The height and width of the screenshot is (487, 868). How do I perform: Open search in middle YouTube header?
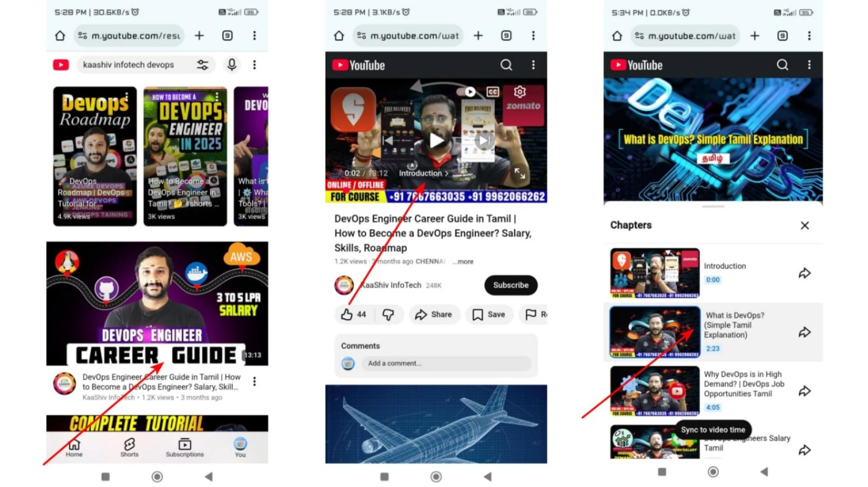tap(506, 65)
